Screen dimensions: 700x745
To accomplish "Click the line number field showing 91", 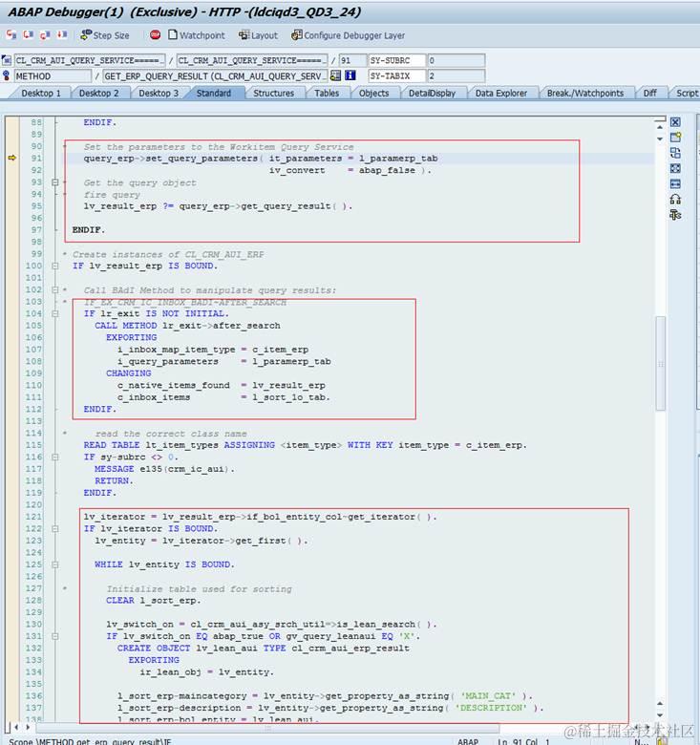I will tap(352, 60).
